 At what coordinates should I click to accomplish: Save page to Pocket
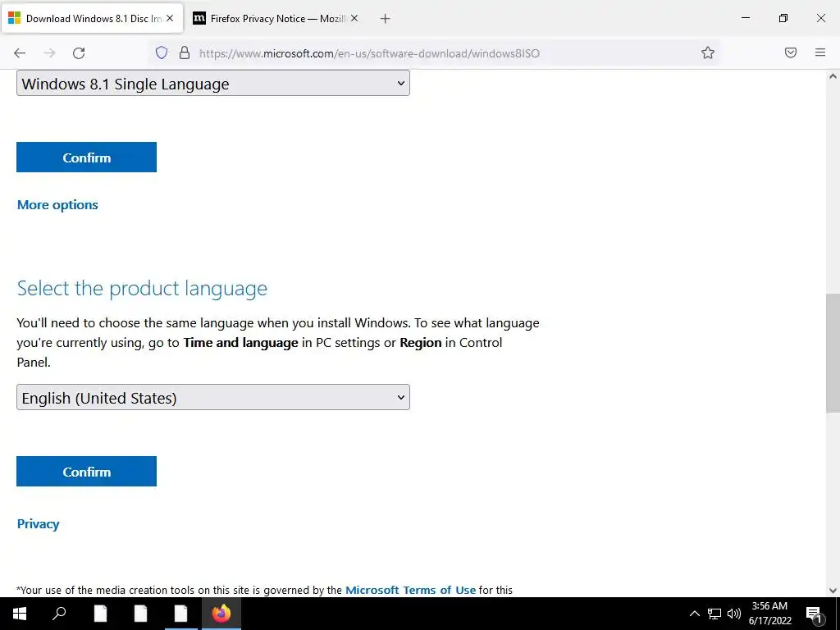point(790,52)
